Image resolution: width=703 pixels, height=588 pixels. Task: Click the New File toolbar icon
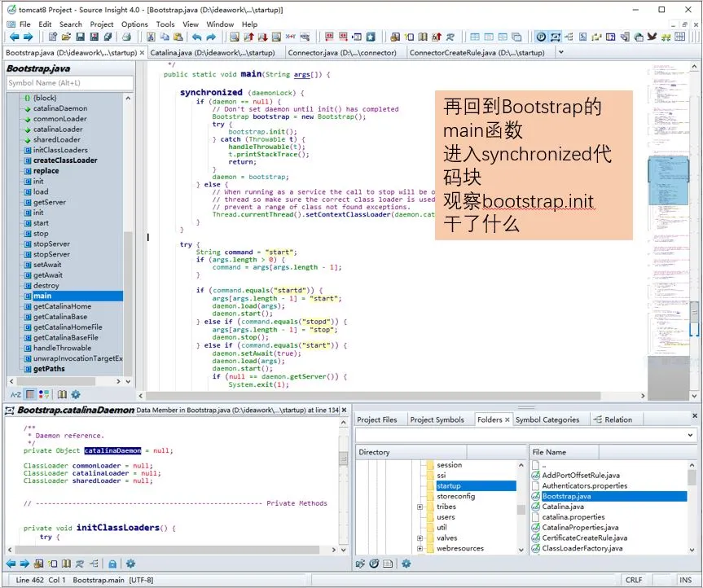[x=52, y=37]
